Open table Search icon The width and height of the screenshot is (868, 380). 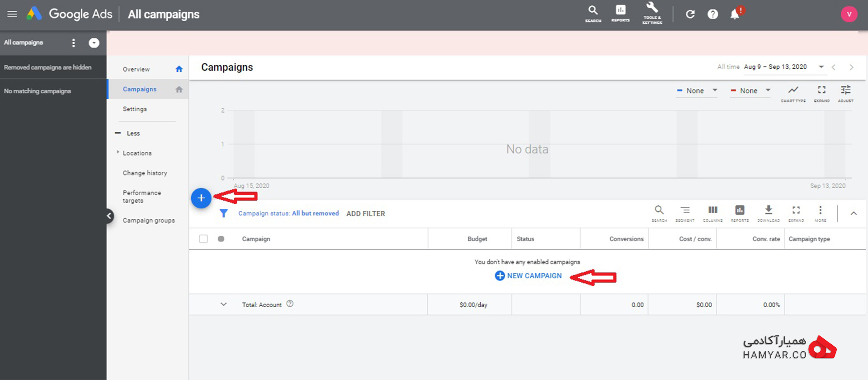pos(659,214)
